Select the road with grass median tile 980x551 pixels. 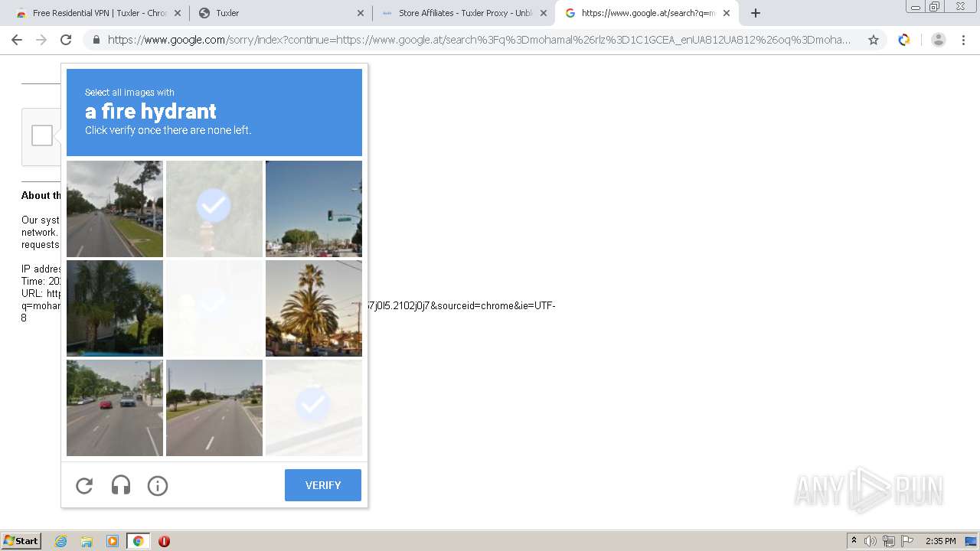click(x=115, y=209)
